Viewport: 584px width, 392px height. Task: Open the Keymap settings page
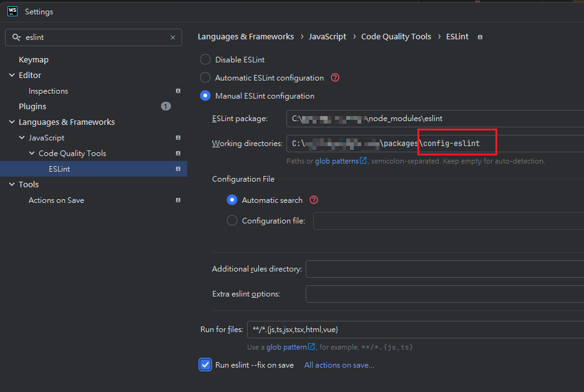(34, 60)
